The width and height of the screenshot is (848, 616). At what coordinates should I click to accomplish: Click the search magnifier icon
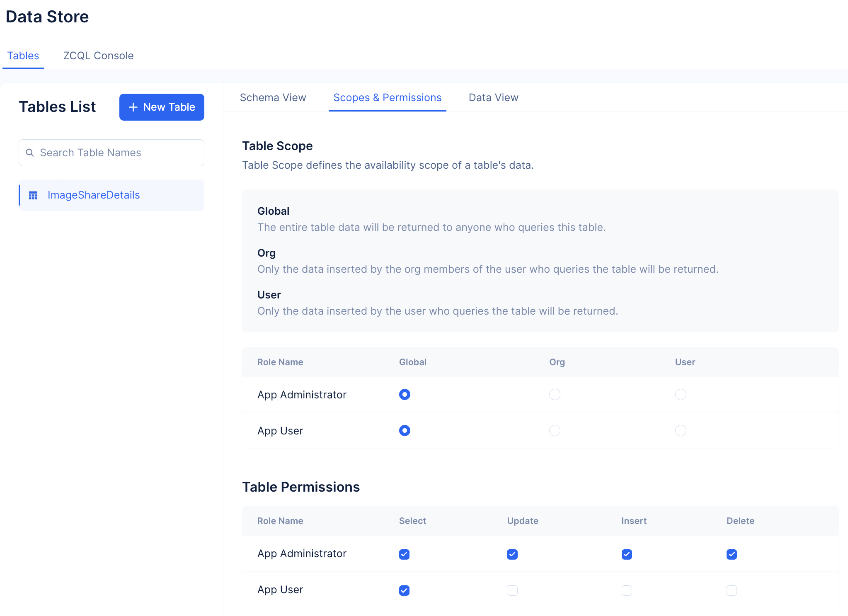coord(30,153)
